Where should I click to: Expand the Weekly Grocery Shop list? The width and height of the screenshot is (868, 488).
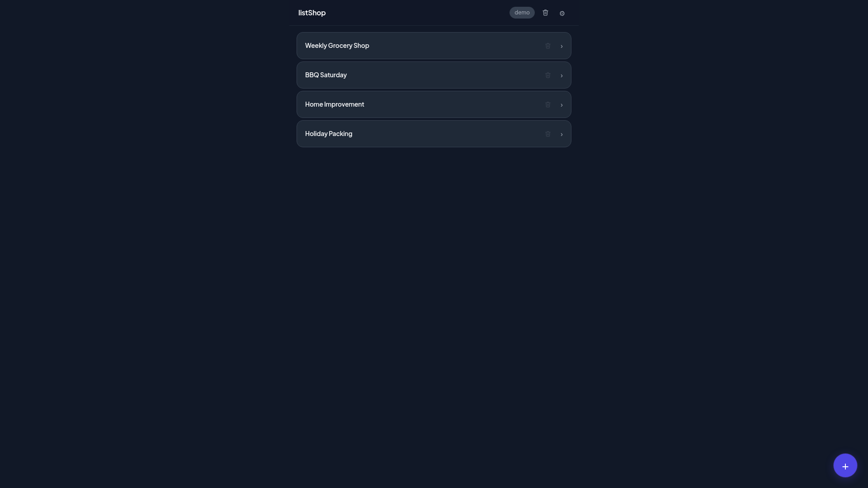561,46
